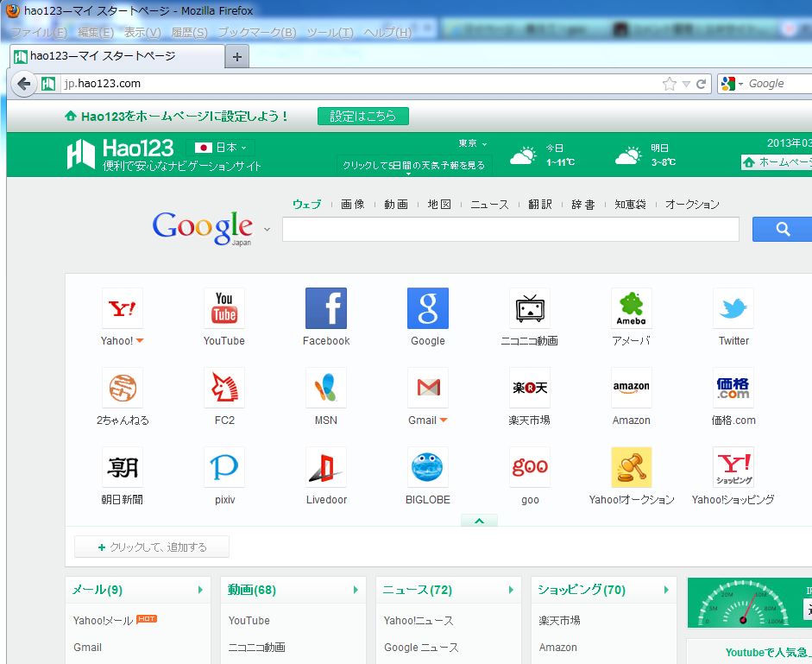The image size is (812, 664).
Task: Collapse the site icons panel chevron
Action: (x=479, y=521)
